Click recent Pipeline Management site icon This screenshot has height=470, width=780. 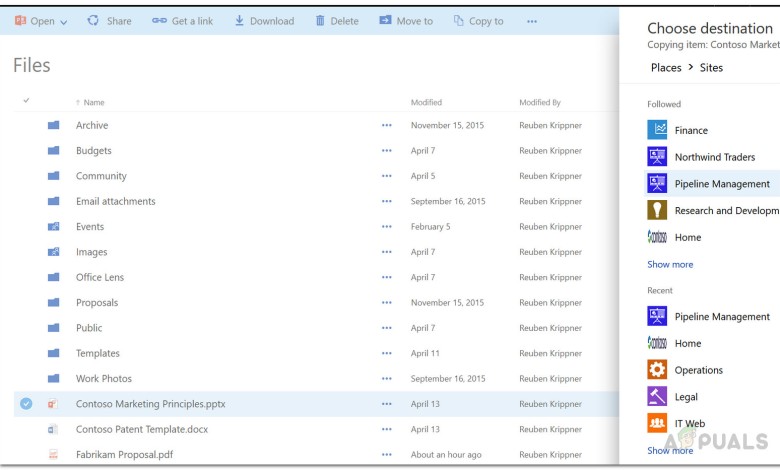657,316
